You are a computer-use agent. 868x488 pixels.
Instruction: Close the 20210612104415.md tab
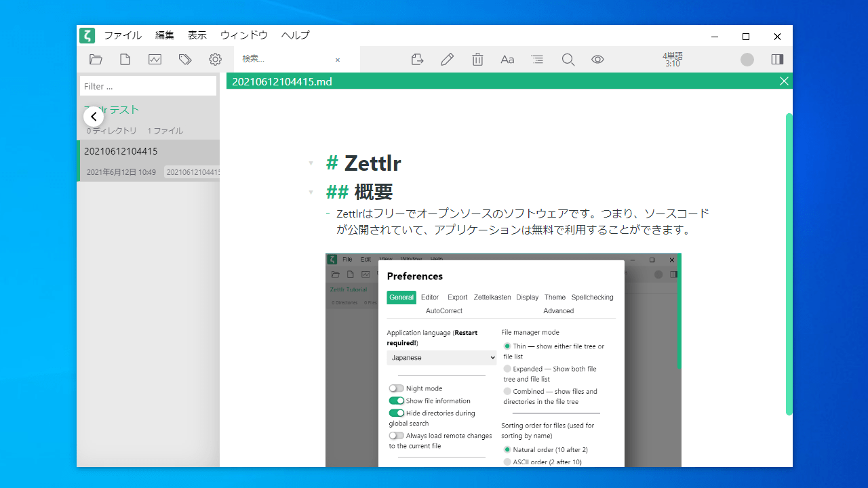[x=784, y=81]
